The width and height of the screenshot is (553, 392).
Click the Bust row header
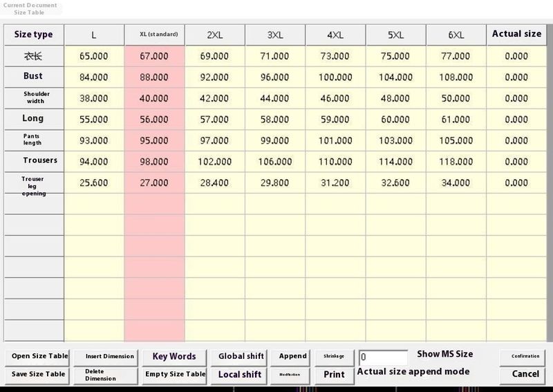coord(32,77)
